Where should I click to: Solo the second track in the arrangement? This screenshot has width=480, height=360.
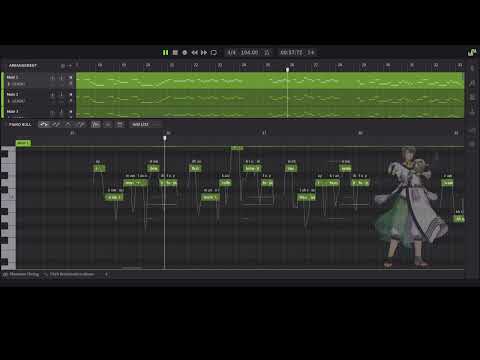click(61, 95)
